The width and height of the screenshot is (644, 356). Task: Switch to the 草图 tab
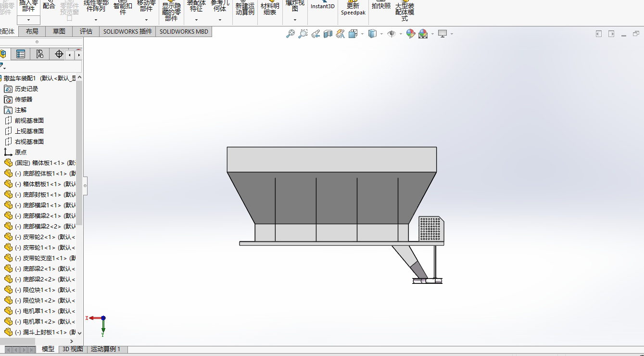pos(59,31)
